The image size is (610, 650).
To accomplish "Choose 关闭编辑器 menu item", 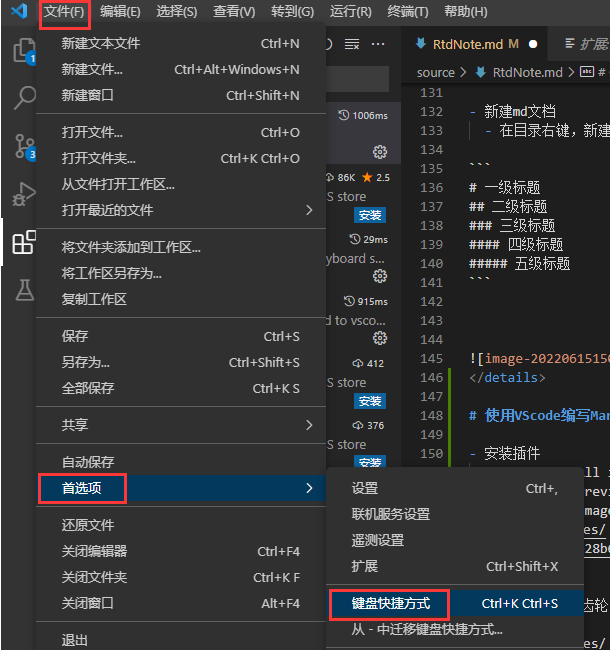I will (181, 551).
